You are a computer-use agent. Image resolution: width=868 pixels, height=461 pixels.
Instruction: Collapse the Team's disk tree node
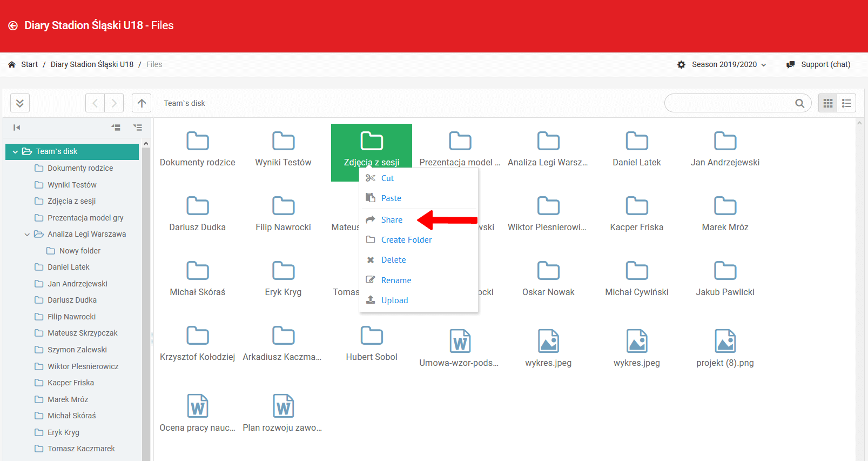[15, 152]
